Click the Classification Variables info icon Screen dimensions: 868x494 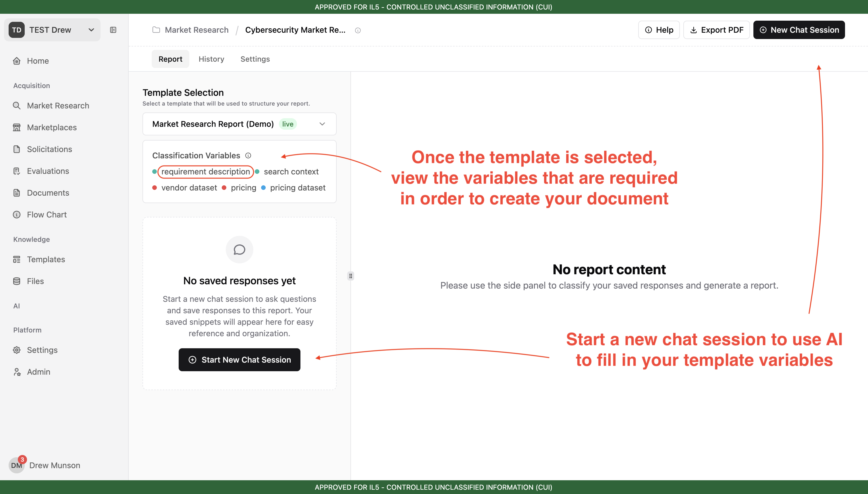[248, 155]
